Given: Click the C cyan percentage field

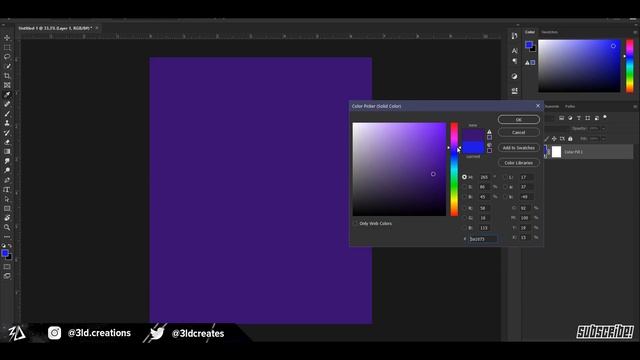Looking at the screenshot, I should click(525, 208).
